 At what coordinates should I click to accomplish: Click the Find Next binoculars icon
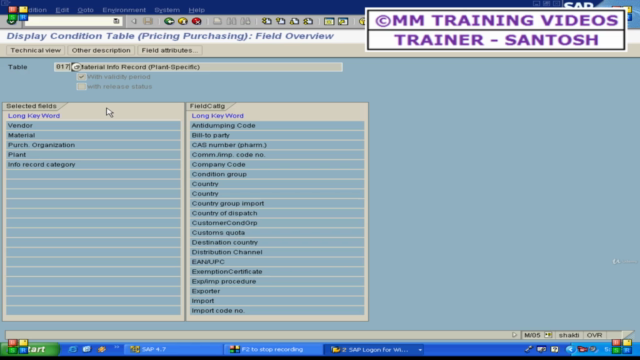tap(245, 21)
